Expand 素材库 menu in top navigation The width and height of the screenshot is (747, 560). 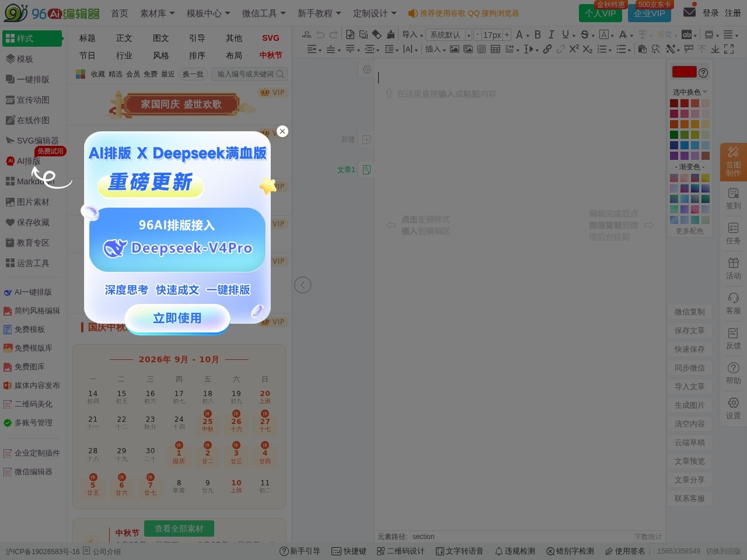coord(157,13)
